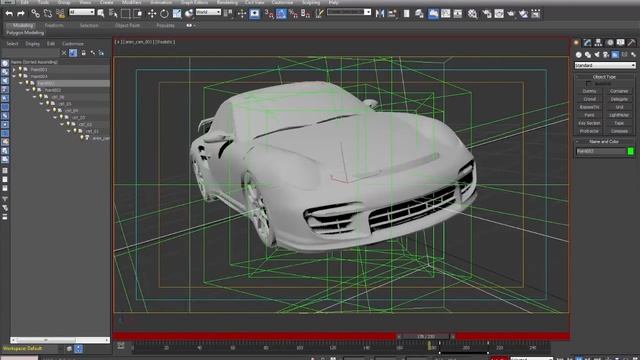Switch to the Motion command panel tab
Viewport: 640px width, 360px height.
(x=609, y=42)
